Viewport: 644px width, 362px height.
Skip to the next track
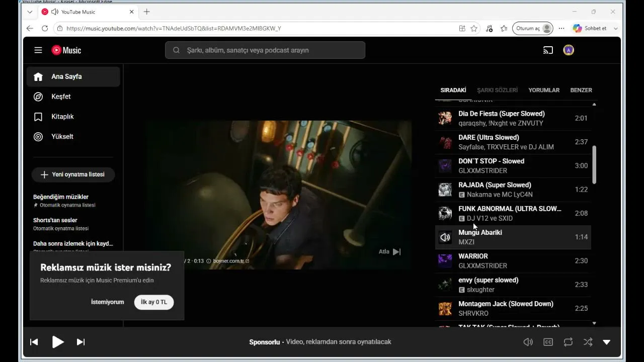coord(80,342)
